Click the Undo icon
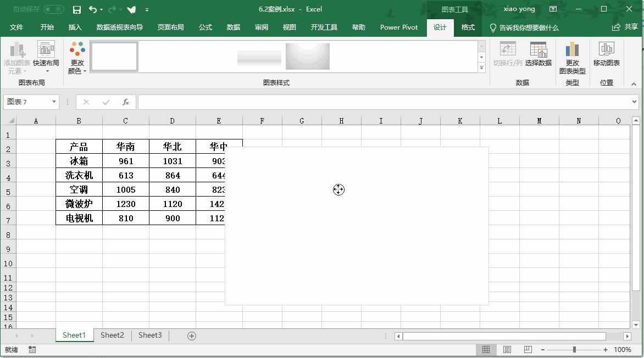 coord(92,9)
